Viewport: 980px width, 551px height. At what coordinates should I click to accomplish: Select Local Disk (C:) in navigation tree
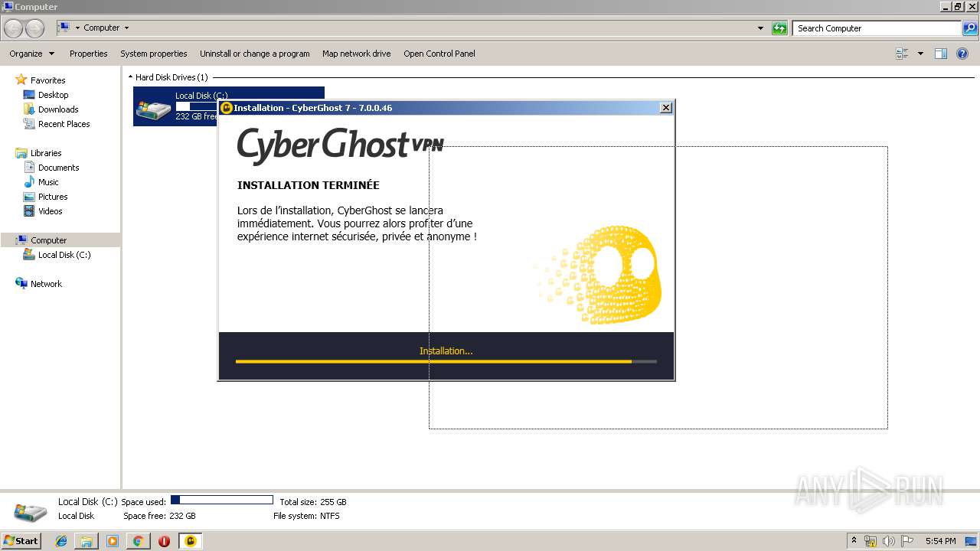[x=64, y=255]
